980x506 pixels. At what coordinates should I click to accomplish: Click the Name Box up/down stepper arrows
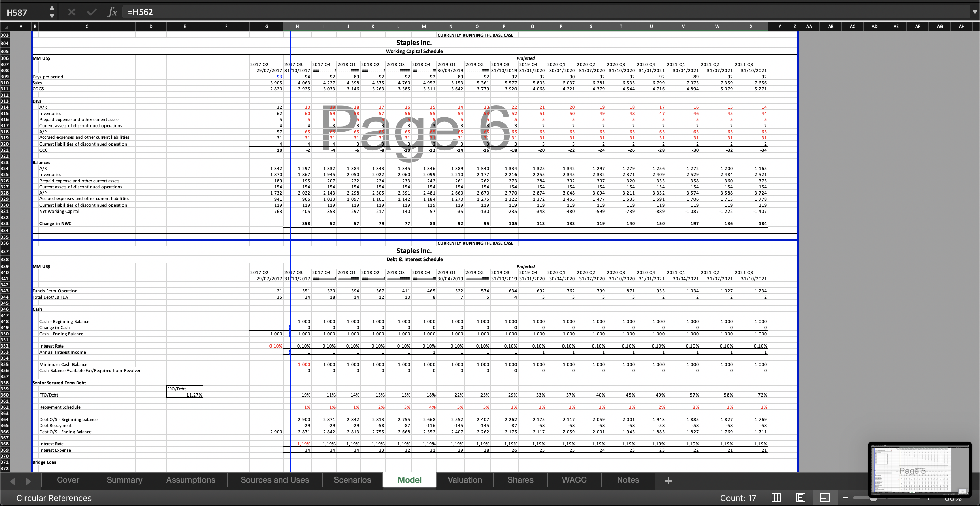pyautogui.click(x=52, y=12)
